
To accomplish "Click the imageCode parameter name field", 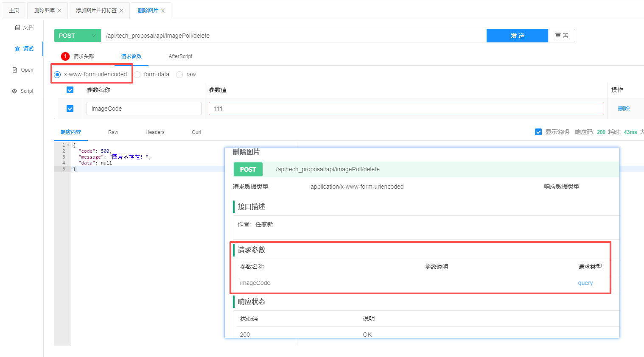I will click(144, 109).
